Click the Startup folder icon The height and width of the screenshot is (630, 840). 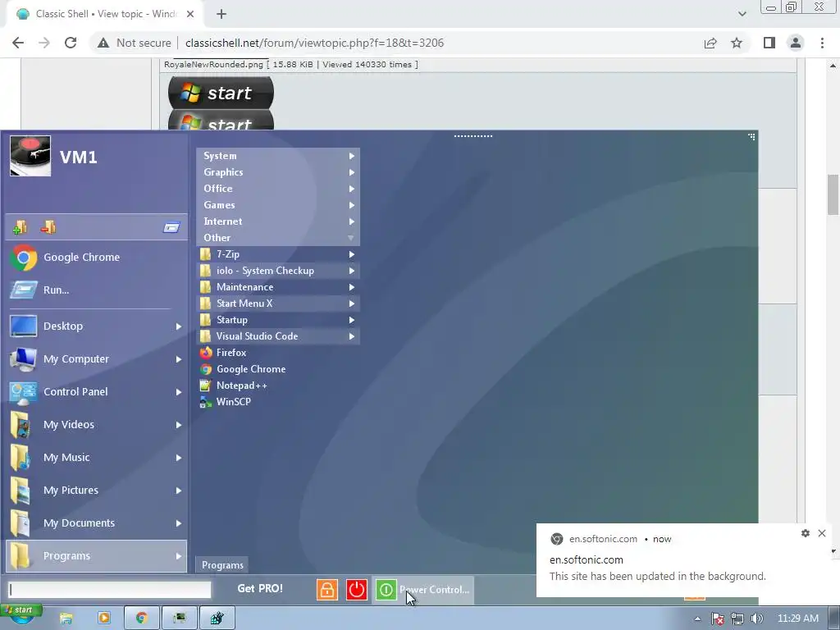click(206, 320)
